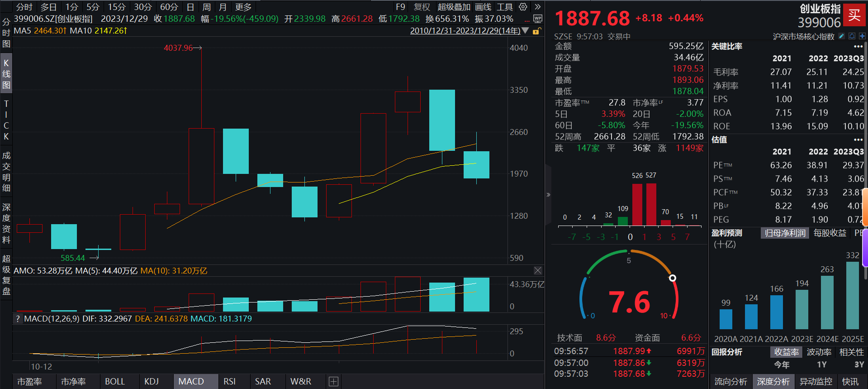The image size is (868, 389).
Task: Switch indicator to SAR
Action: pos(263,382)
